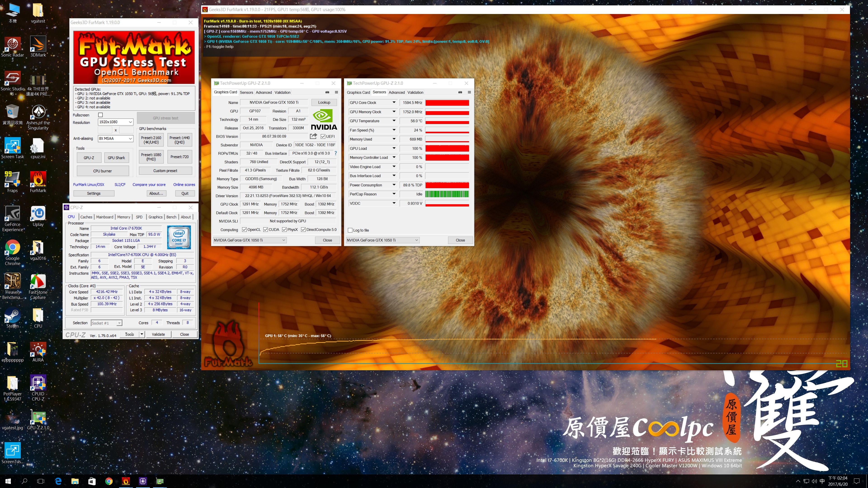868x488 pixels.
Task: Open the Resolution 1920x1080 dropdown
Action: pos(116,122)
